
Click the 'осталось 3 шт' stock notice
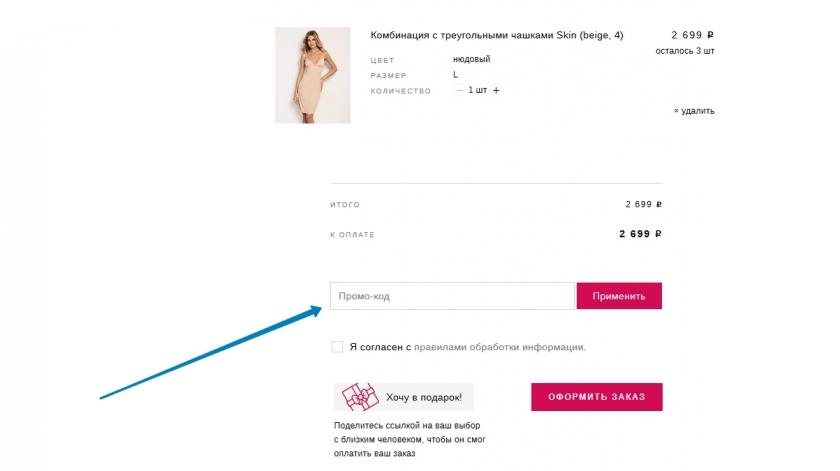tap(684, 50)
